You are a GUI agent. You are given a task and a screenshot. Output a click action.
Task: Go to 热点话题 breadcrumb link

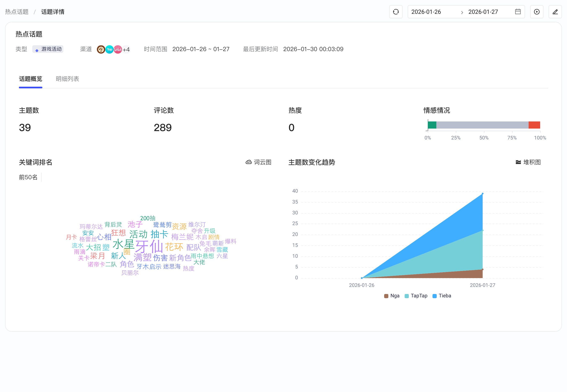pos(17,12)
